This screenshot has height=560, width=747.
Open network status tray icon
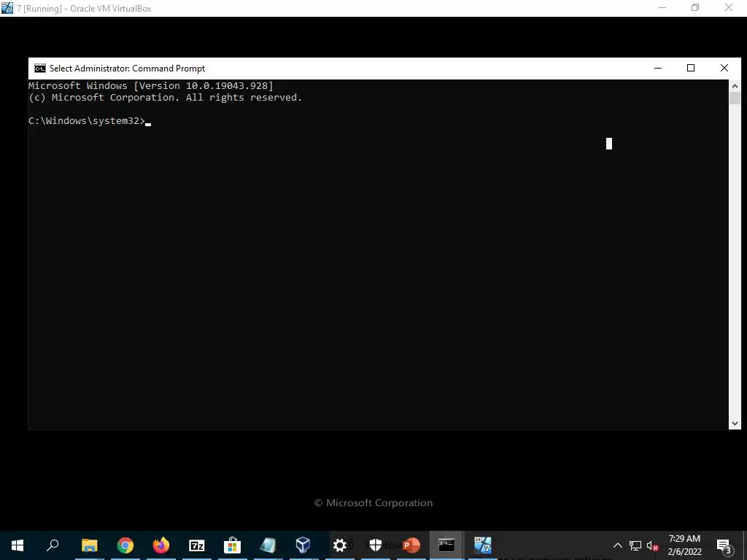click(635, 545)
